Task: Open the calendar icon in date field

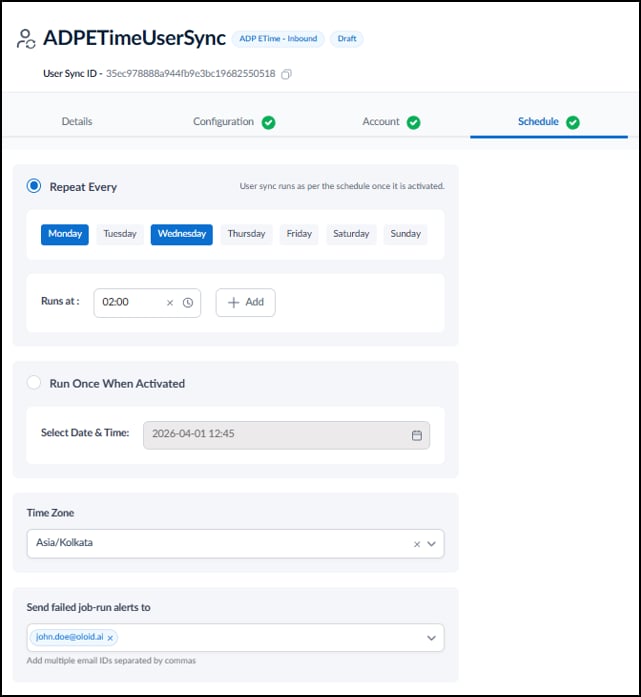Action: point(417,435)
